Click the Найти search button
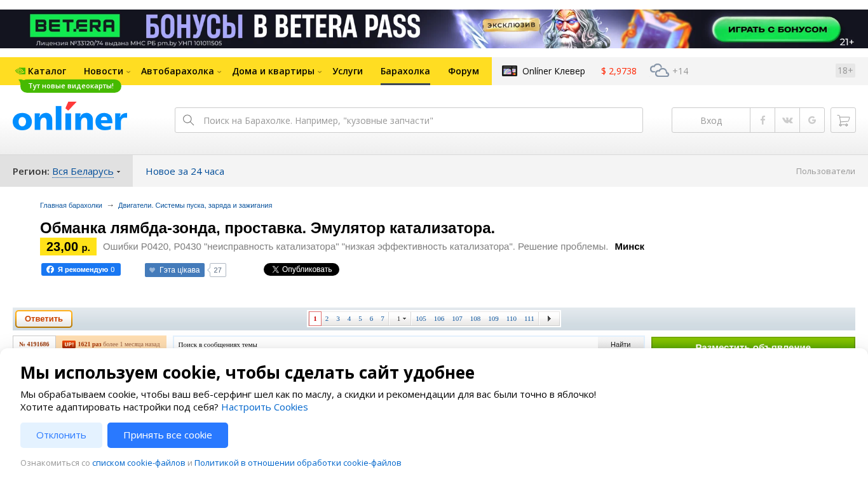This screenshot has width=868, height=488. tap(621, 344)
